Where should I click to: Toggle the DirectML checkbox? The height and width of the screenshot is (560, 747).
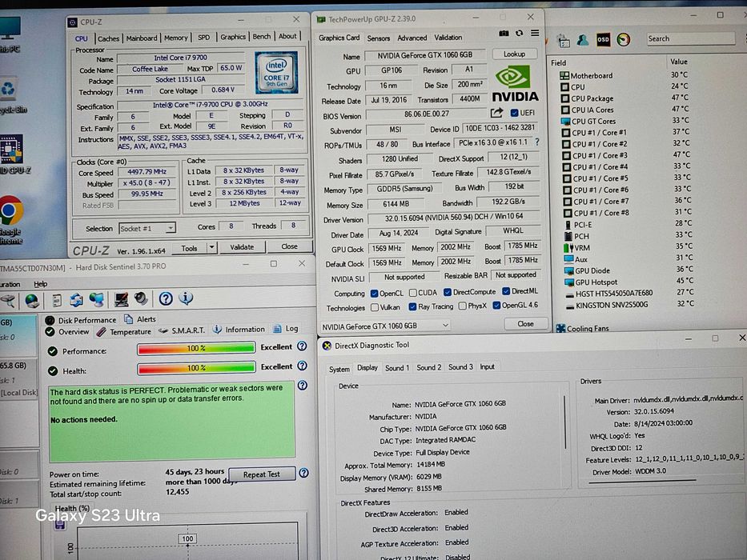tap(506, 291)
